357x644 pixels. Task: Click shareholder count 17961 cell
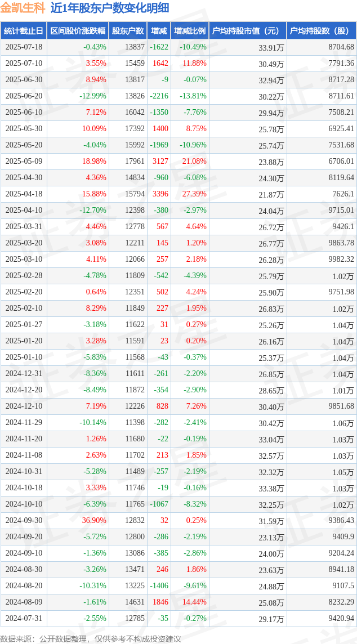click(135, 162)
